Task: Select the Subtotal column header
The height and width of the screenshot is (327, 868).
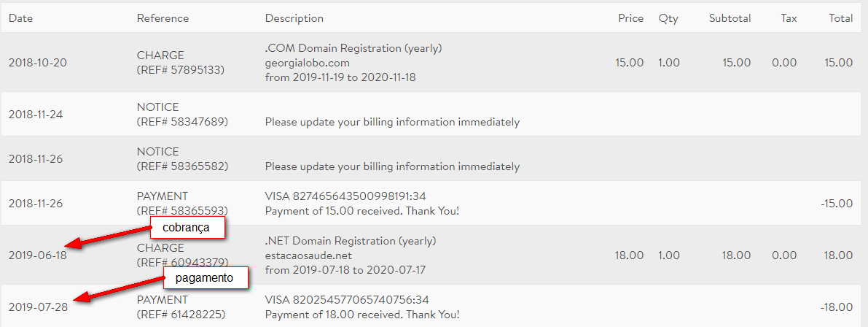Action: [730, 18]
